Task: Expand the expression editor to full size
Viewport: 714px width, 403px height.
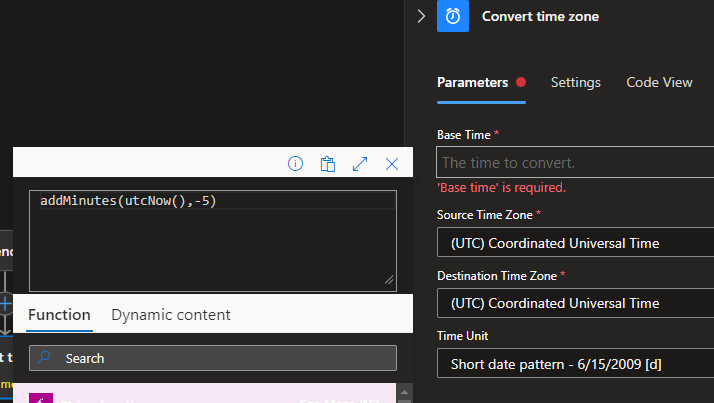Action: click(x=360, y=164)
